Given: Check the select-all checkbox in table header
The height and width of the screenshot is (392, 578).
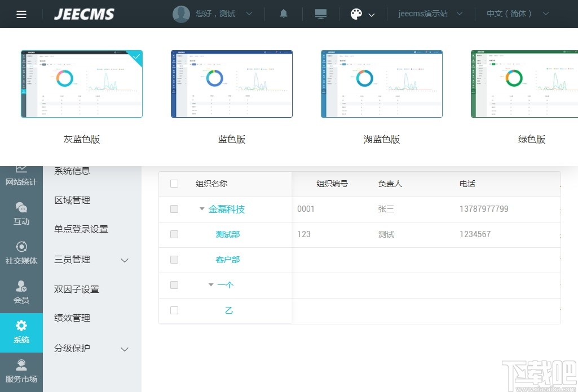Looking at the screenshot, I should (x=174, y=184).
